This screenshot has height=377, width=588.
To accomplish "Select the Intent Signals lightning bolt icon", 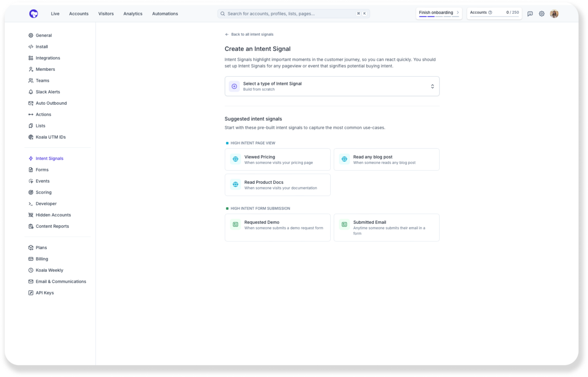I will 31,158.
